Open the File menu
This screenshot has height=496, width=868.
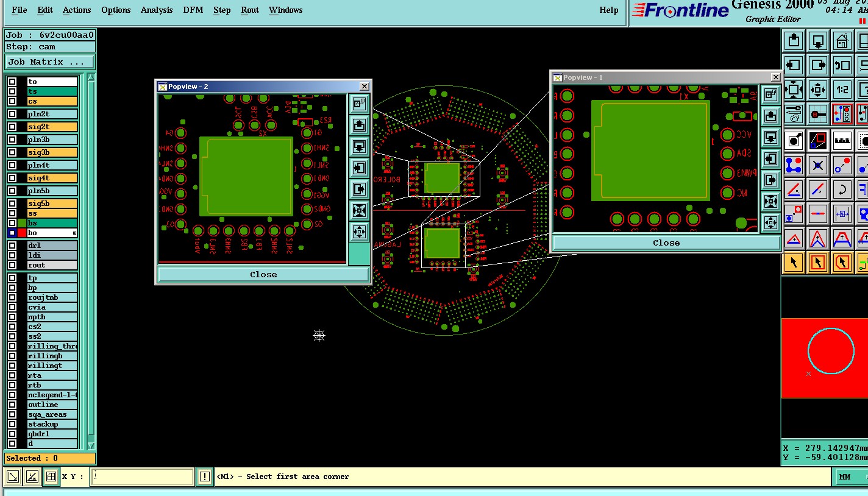pos(20,10)
